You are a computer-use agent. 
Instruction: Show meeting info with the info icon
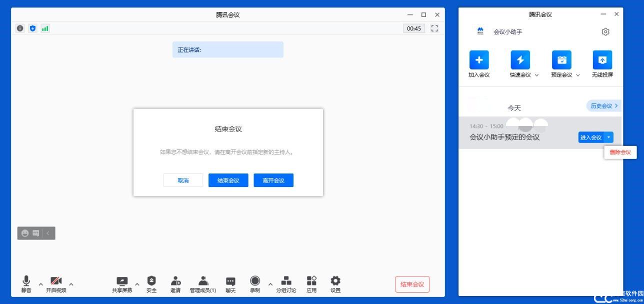click(20, 28)
